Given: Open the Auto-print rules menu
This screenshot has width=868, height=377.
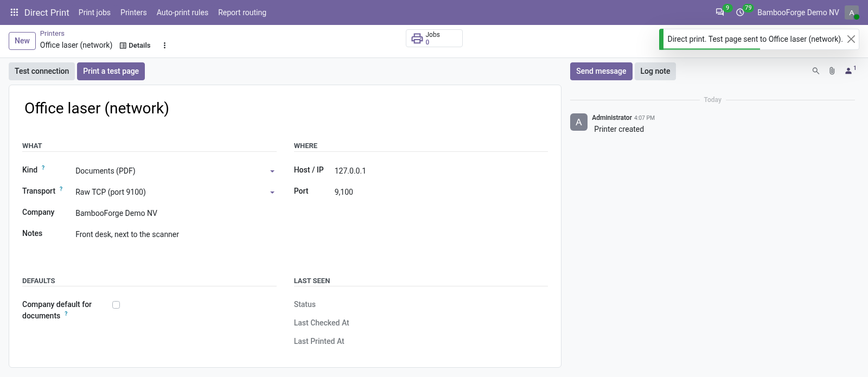Looking at the screenshot, I should 182,12.
